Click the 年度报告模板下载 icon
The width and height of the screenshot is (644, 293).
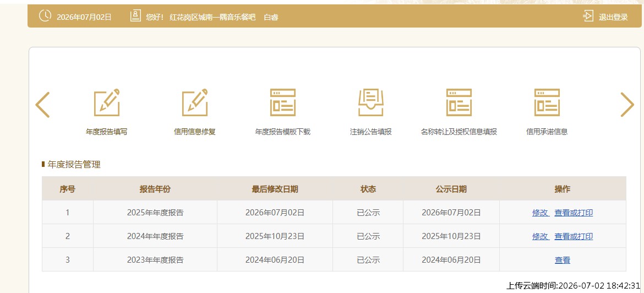[x=282, y=102]
